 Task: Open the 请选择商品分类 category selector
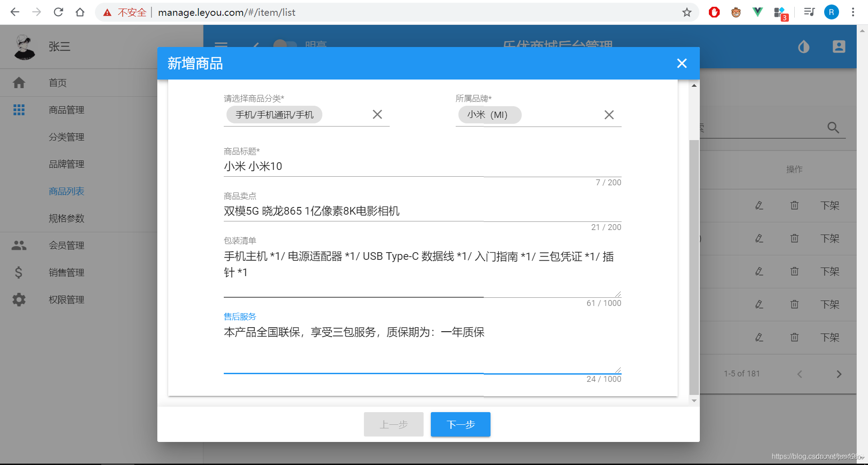[x=307, y=115]
